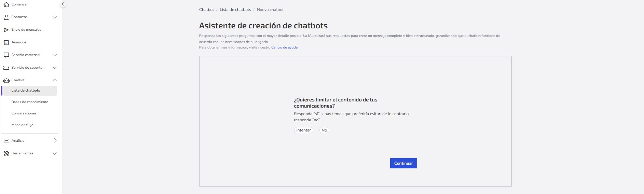Go to Chatbot breadcrumb
Viewport: 644px width, 194px height.
click(206, 10)
